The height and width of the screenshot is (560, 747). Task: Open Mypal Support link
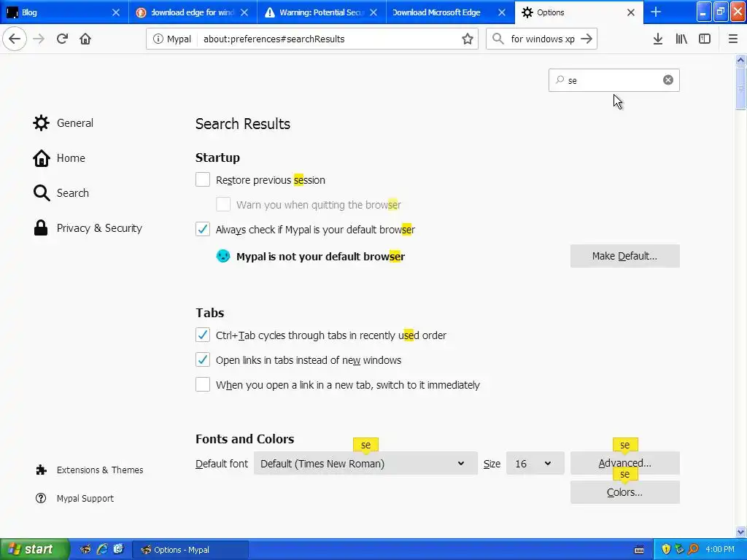[x=74, y=498]
